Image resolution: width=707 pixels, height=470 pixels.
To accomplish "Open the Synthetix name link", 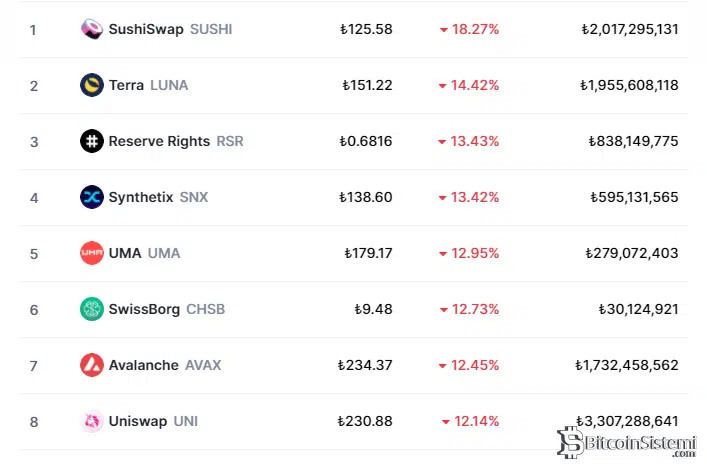I will point(141,197).
